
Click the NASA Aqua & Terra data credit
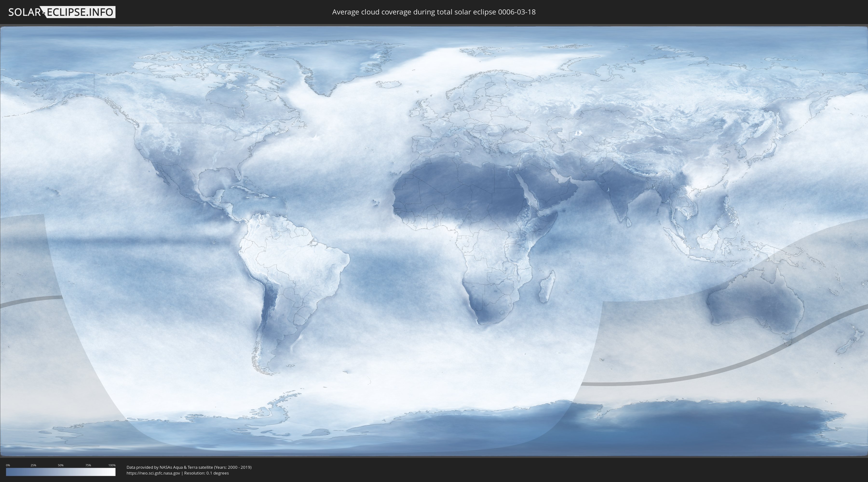pyautogui.click(x=189, y=467)
